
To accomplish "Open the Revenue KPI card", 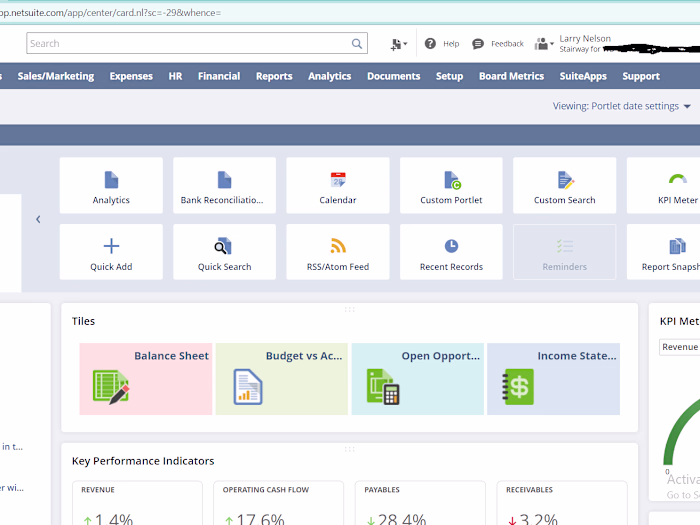I will coord(137,503).
